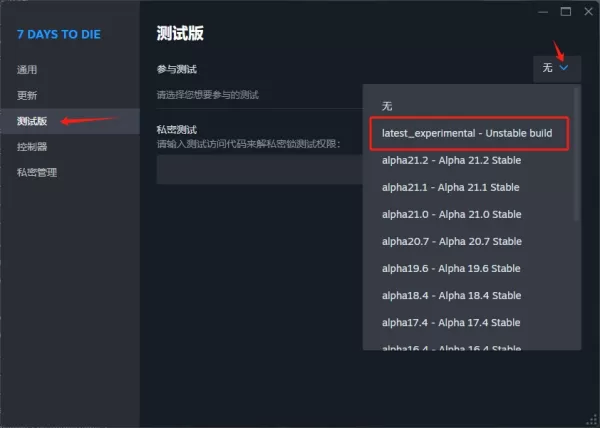Close the properties window

click(589, 12)
